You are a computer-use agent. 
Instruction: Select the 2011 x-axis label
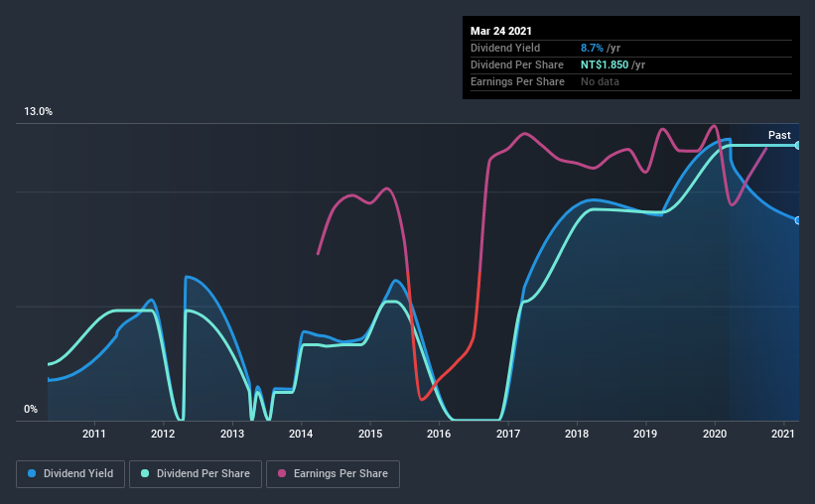tap(94, 434)
